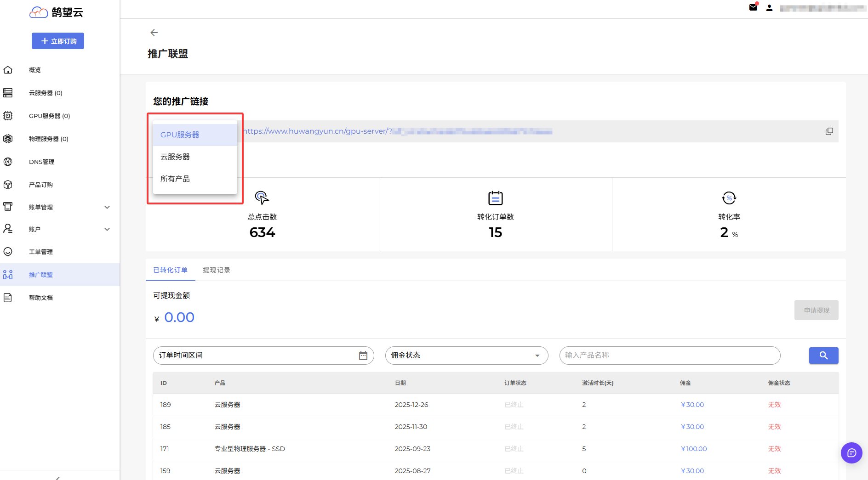Select the 已转化订单 tab
The image size is (868, 480).
pos(170,270)
